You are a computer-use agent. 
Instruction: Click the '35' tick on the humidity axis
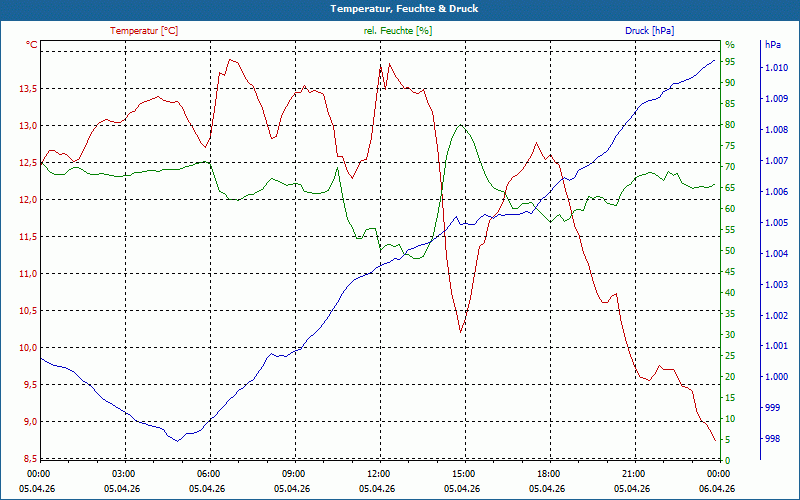(x=730, y=314)
